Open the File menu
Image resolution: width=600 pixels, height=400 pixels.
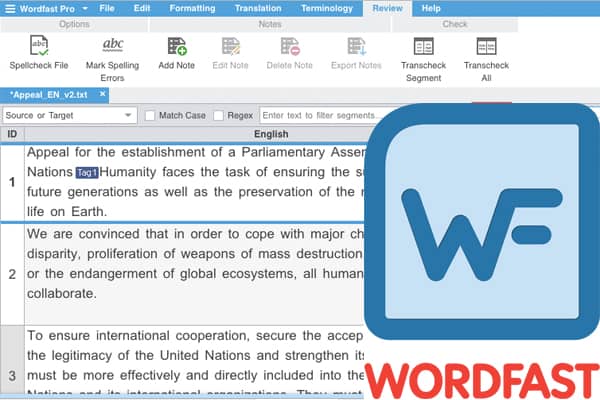(x=107, y=8)
